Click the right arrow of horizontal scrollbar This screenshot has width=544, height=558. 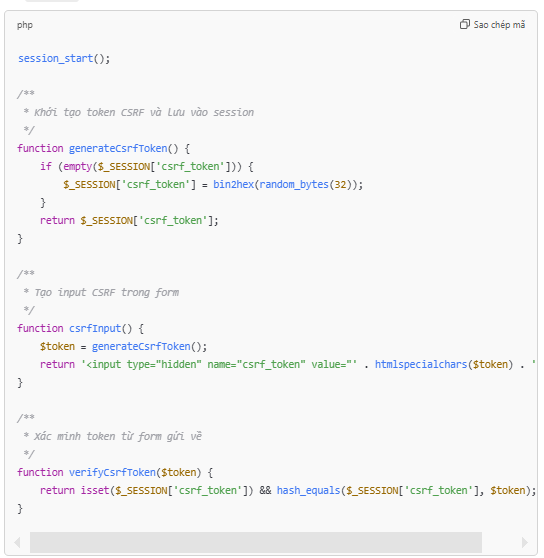[524, 542]
